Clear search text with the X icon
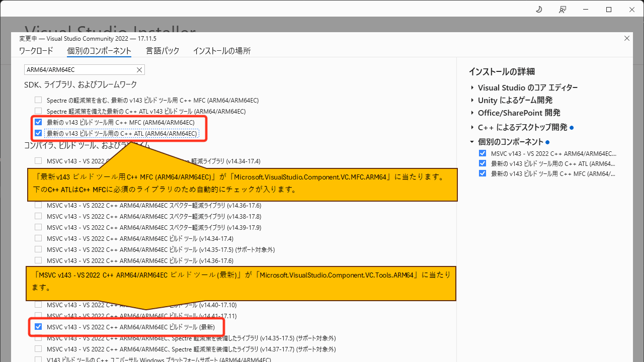The width and height of the screenshot is (644, 362). tap(139, 69)
